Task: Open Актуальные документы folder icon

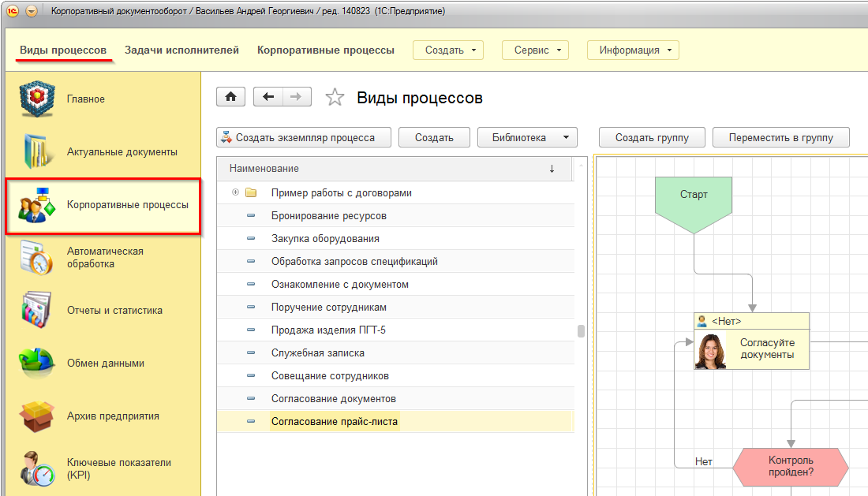Action: click(36, 152)
